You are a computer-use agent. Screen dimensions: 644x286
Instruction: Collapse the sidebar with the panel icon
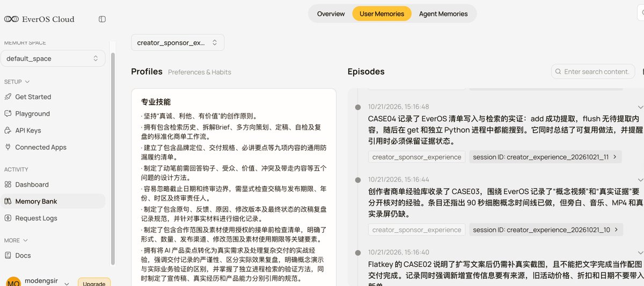point(102,19)
